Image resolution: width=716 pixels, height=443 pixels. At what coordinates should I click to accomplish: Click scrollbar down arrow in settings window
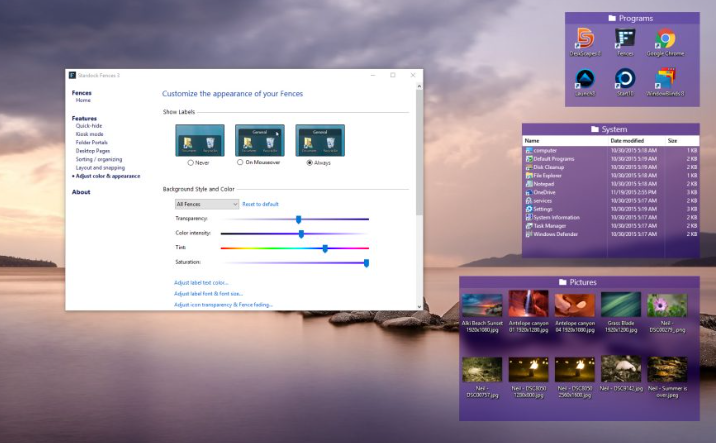(x=419, y=307)
